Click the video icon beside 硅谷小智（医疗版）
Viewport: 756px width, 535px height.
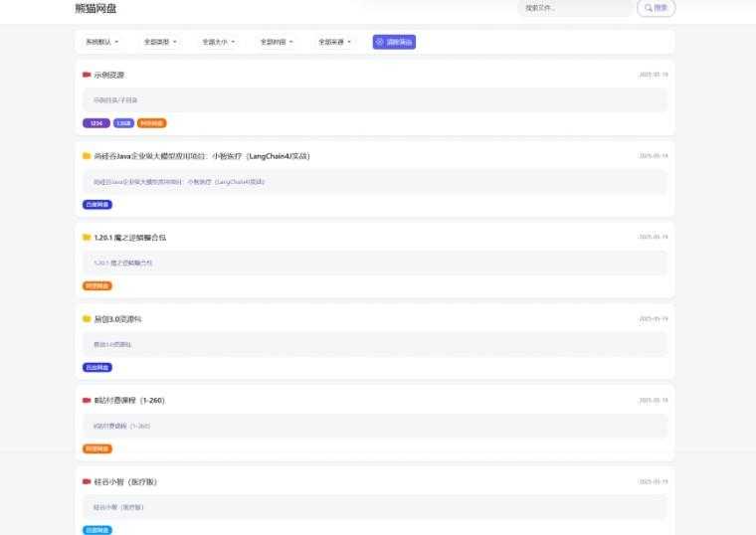pos(87,481)
